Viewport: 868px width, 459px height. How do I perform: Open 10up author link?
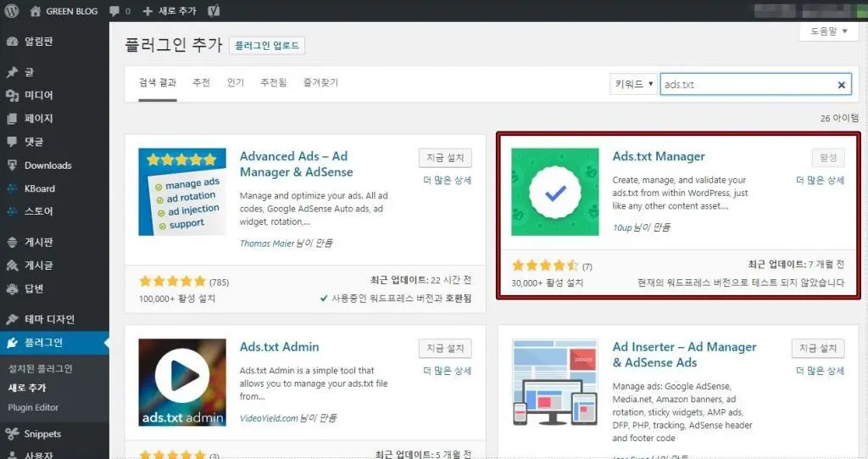pos(622,227)
